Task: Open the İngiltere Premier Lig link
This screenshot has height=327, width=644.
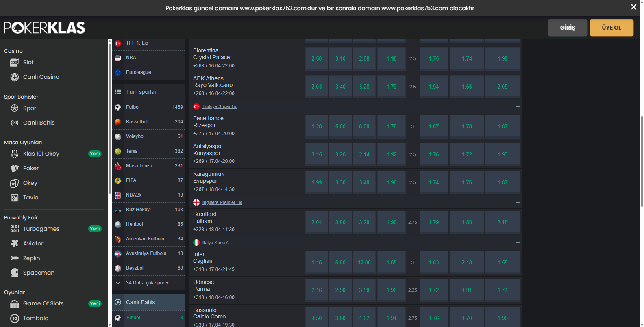Action: tap(222, 202)
